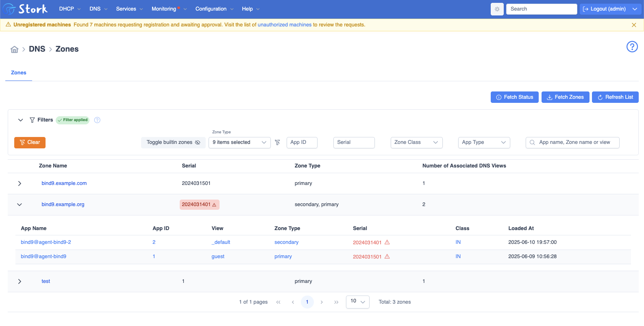Screen dimensions: 644x326
Task: Click the home breadcrumb icon
Action: pyautogui.click(x=15, y=49)
